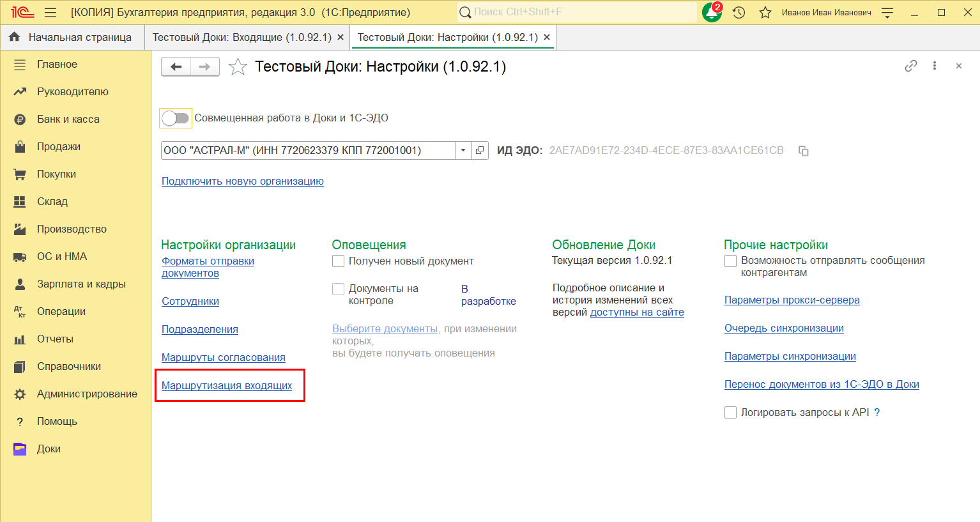Open the history clock icon
The image size is (980, 522).
739,12
